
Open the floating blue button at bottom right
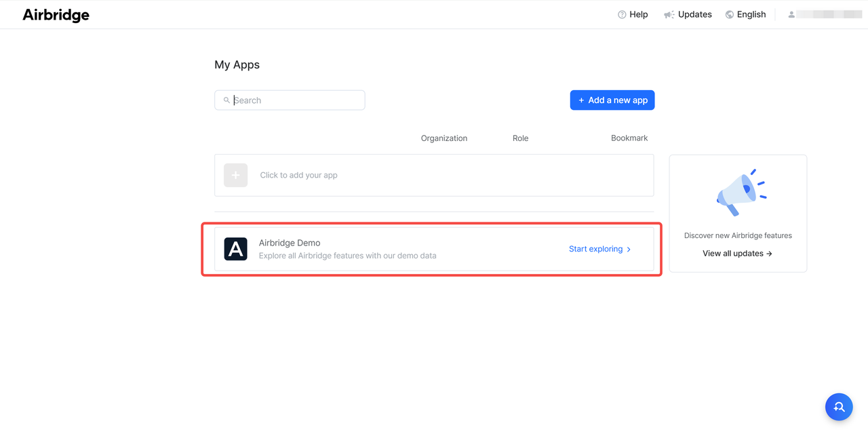tap(839, 407)
